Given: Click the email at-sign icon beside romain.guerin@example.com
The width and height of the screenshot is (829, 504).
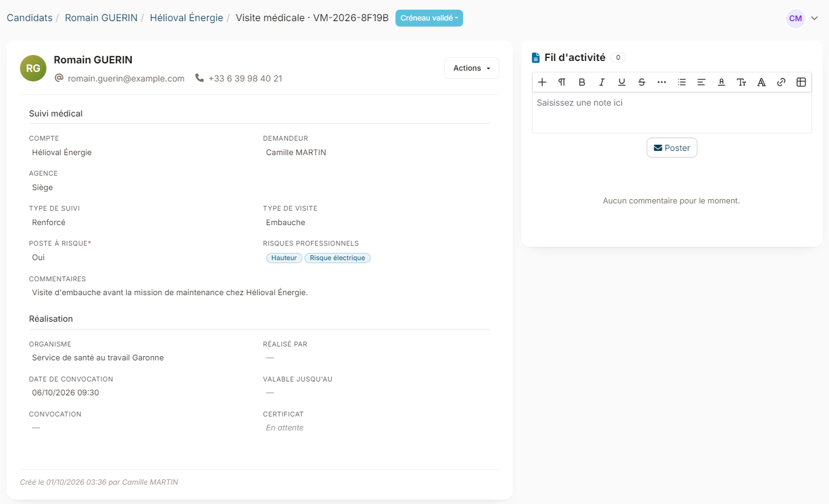Looking at the screenshot, I should point(59,78).
